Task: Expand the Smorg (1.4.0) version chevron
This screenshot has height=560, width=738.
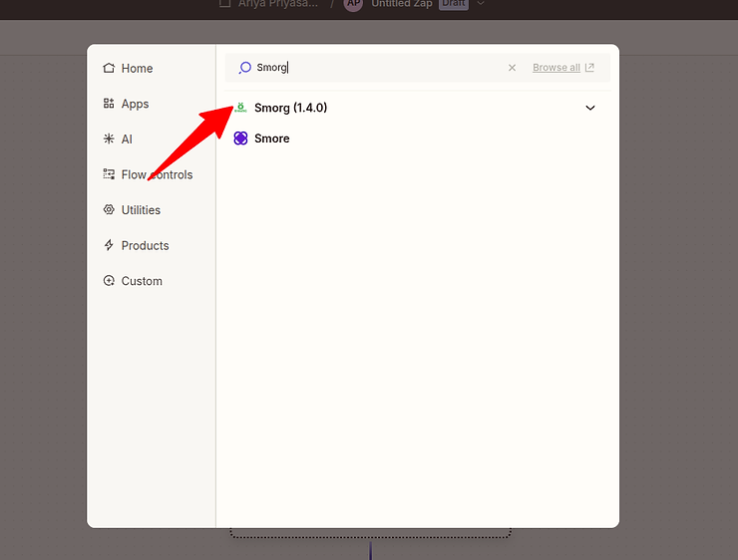Action: tap(589, 108)
